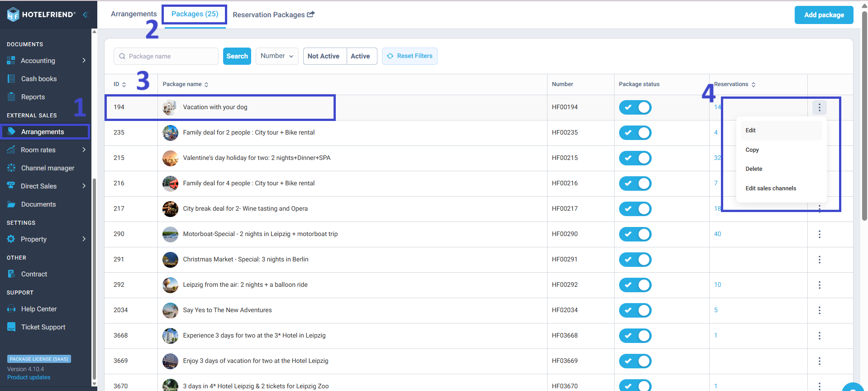This screenshot has height=391, width=868.
Task: Click the Search button
Action: (x=237, y=56)
